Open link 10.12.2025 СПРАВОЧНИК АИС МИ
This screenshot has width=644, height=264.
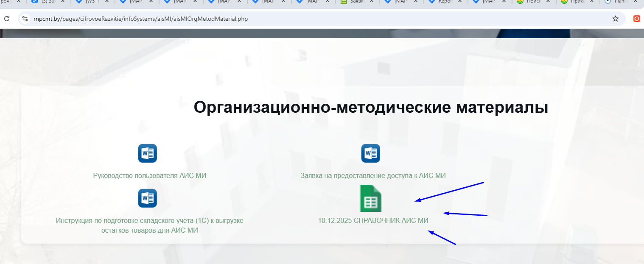tap(373, 220)
